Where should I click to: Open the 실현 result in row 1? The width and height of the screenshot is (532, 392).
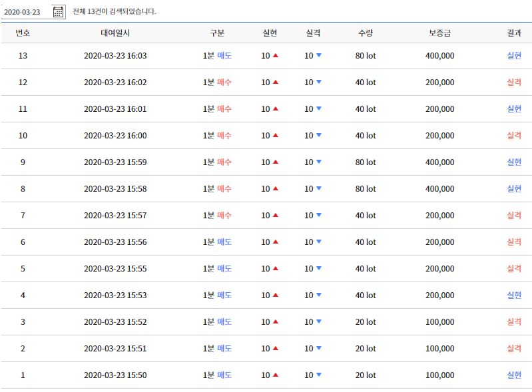click(514, 375)
